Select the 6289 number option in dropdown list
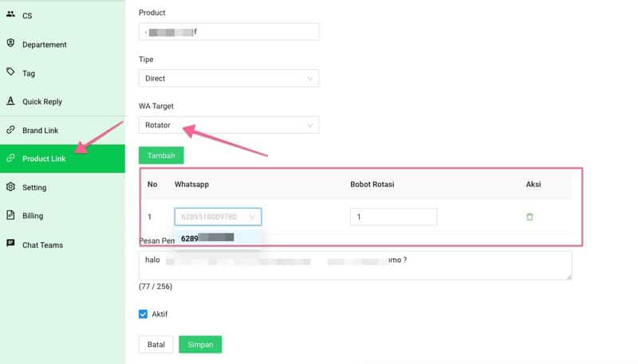Image resolution: width=638 pixels, height=364 pixels. [x=208, y=237]
